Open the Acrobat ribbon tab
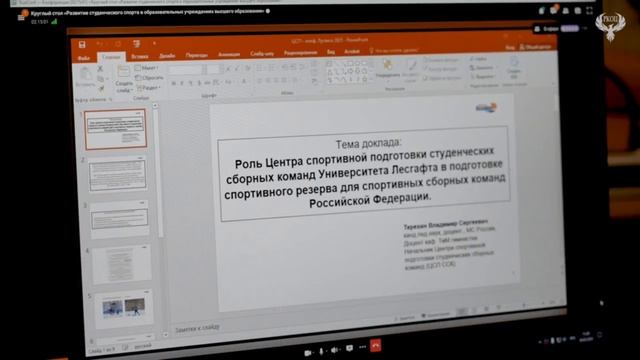 pyautogui.click(x=351, y=51)
